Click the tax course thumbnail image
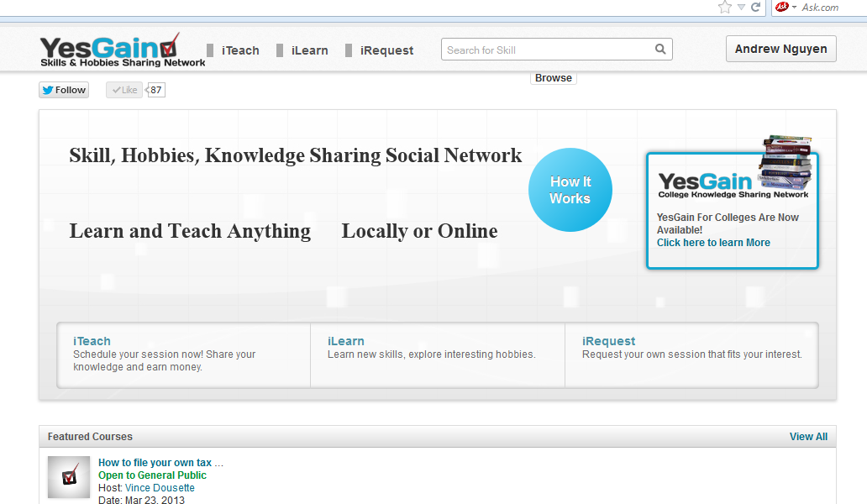 69,477
